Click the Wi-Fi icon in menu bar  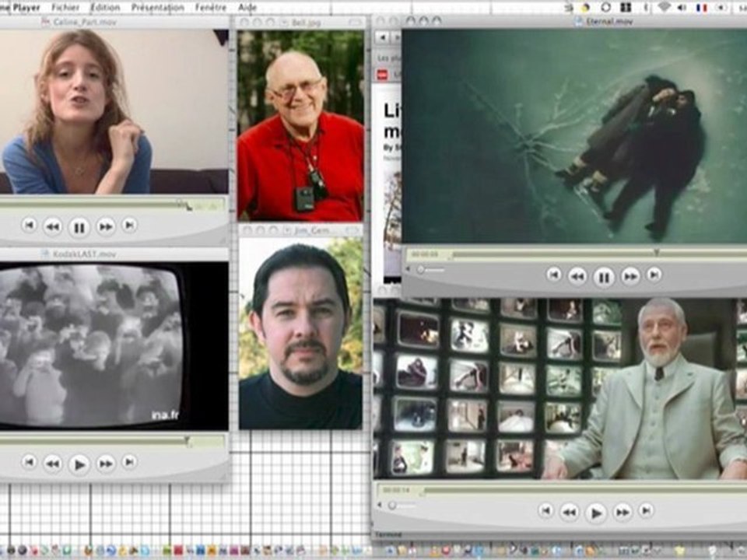[664, 7]
